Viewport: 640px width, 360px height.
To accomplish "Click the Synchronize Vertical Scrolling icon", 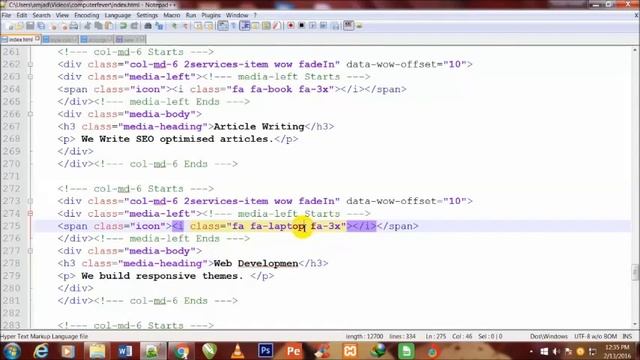I will pyautogui.click(x=198, y=26).
